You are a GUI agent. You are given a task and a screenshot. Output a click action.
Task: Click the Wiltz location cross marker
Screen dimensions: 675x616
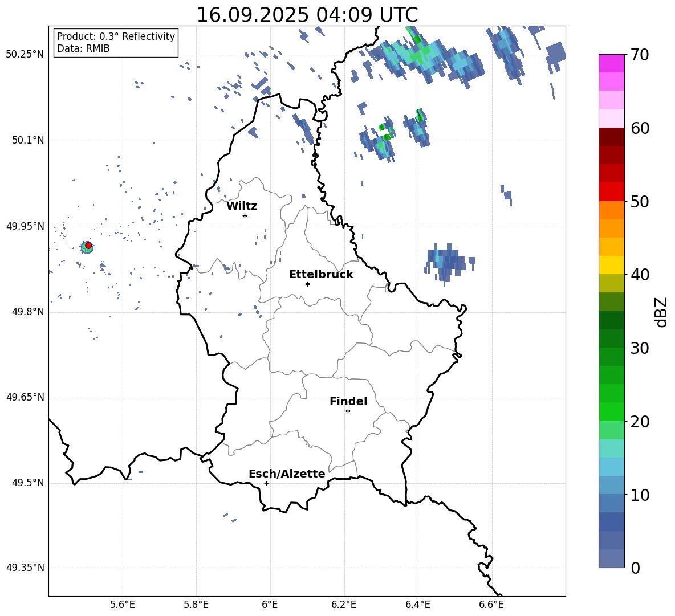245,215
